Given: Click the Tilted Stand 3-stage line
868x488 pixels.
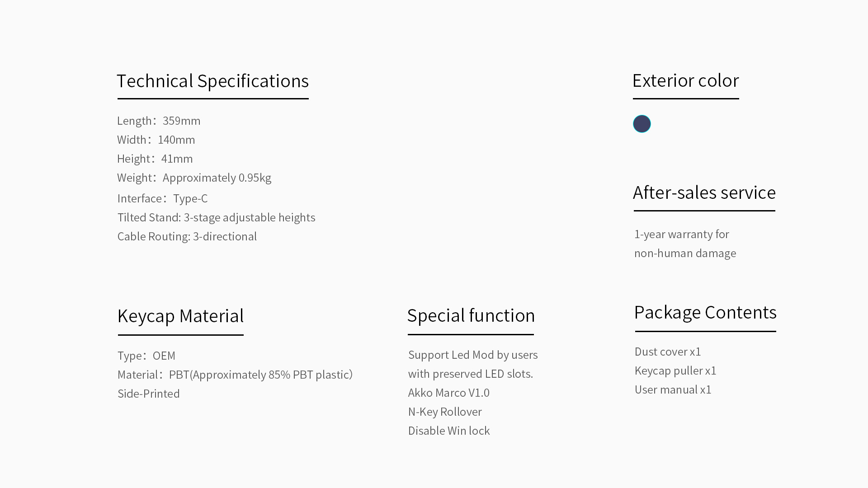Looking at the screenshot, I should (x=216, y=217).
